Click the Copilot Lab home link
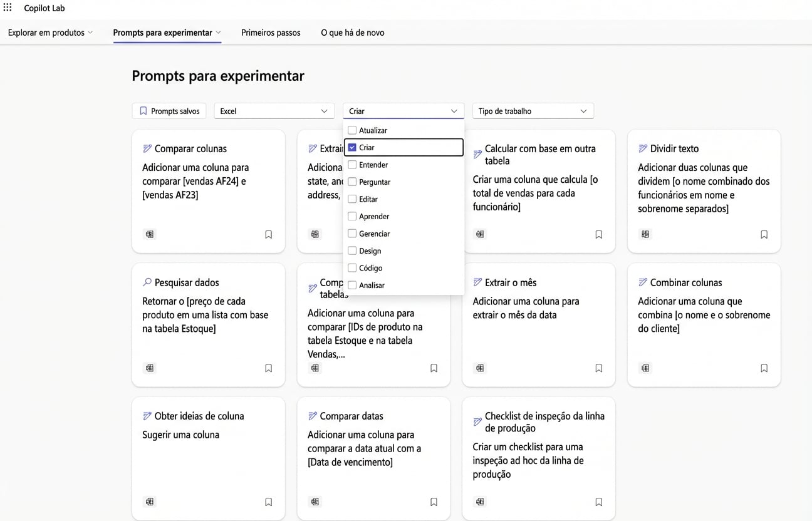 click(44, 8)
